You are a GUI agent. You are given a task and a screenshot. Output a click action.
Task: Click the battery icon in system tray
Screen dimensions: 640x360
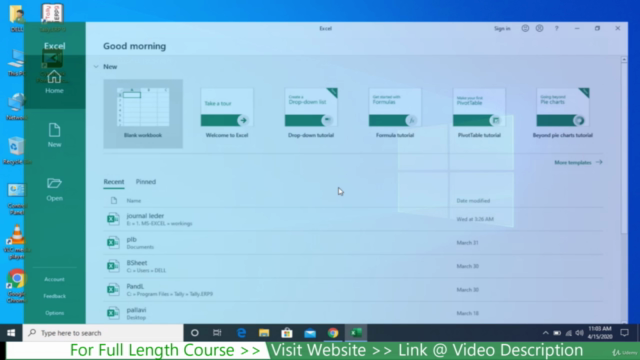pyautogui.click(x=557, y=333)
